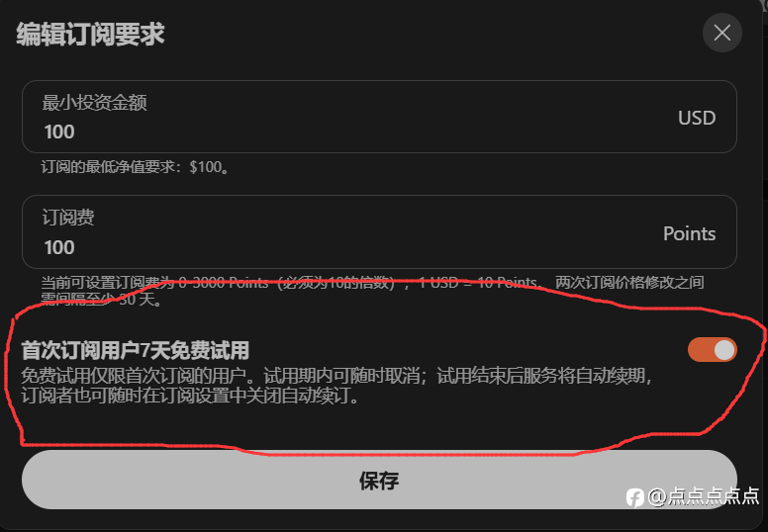Focus the 订阅费 input field
Image resolution: width=768 pixels, height=532 pixels.
pos(379,232)
